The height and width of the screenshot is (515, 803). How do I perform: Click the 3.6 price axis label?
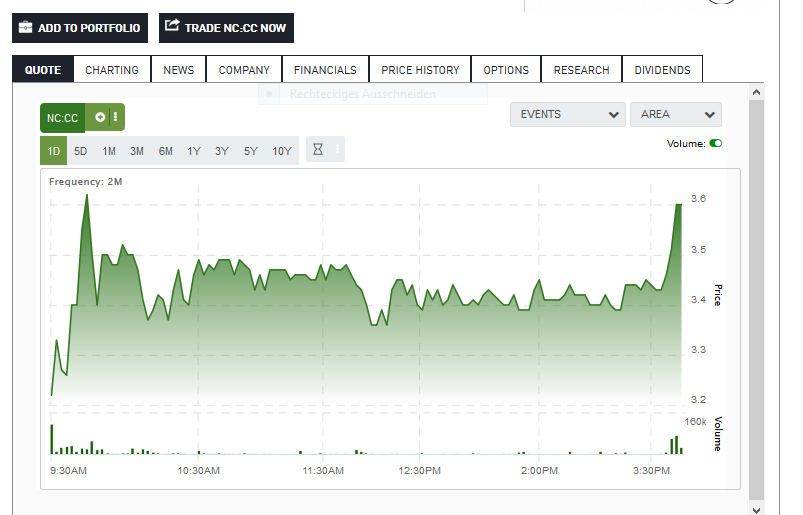[x=699, y=198]
